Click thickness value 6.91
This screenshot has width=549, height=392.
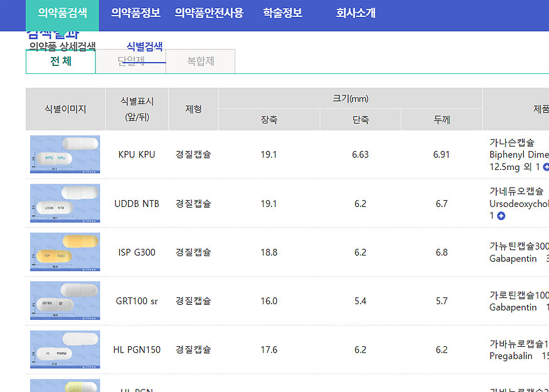click(x=442, y=154)
